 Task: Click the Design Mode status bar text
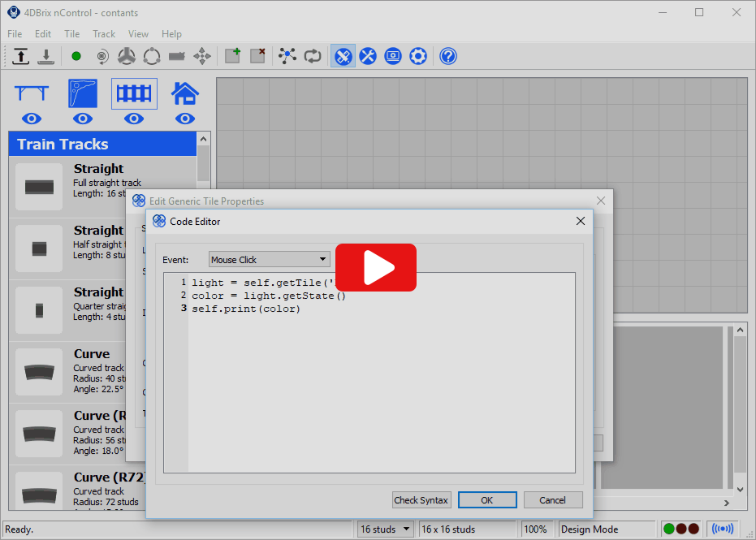click(590, 529)
